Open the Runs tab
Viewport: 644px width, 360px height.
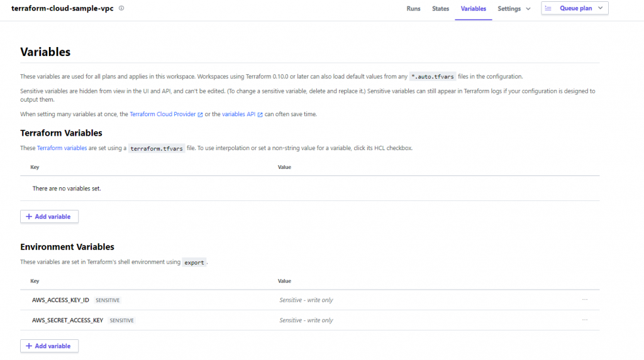(x=413, y=9)
